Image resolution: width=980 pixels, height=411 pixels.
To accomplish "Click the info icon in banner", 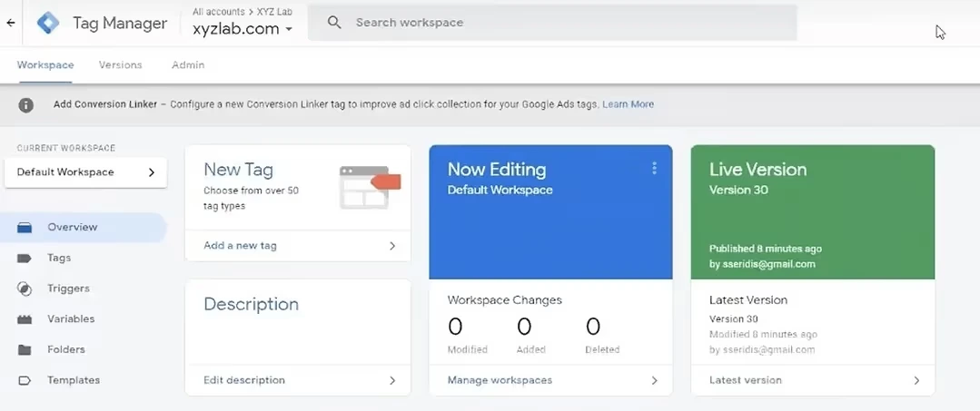I will [25, 105].
